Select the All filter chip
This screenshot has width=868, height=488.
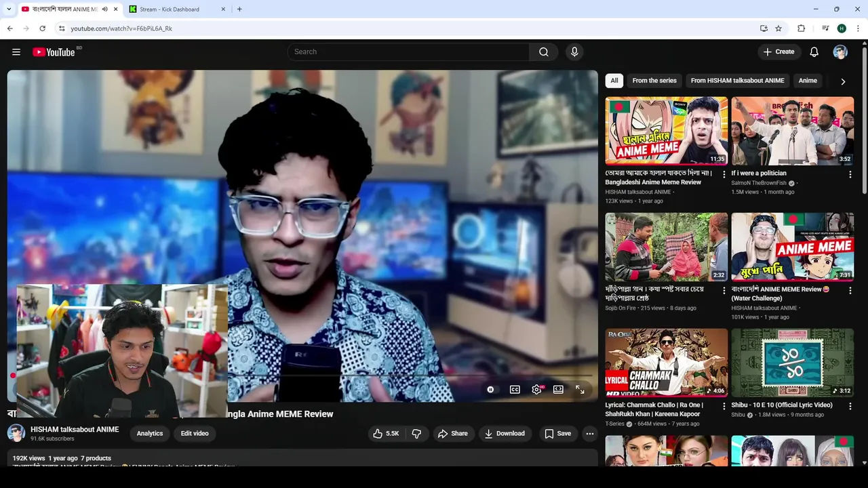tap(614, 81)
